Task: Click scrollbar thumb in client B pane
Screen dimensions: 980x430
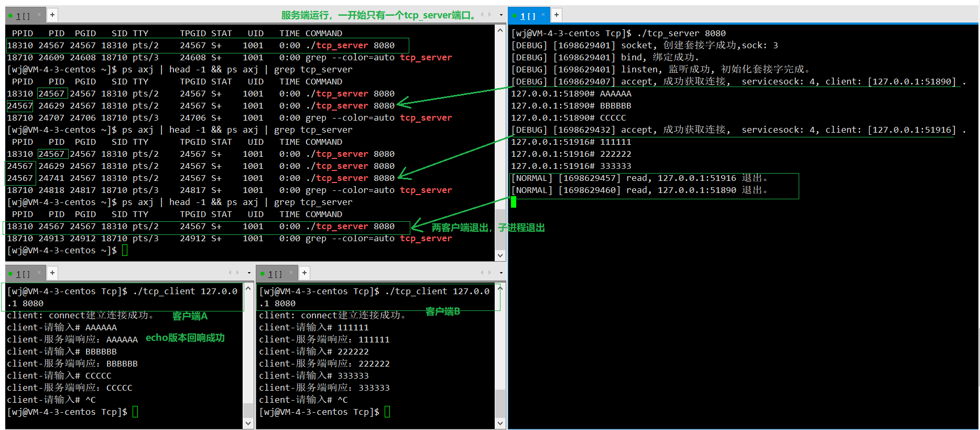Action: coord(500,404)
